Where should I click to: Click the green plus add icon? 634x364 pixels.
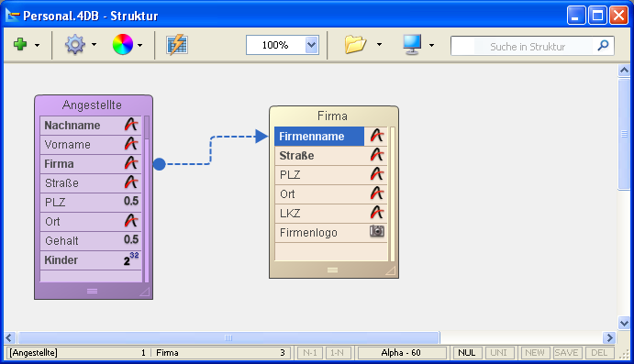[20, 44]
